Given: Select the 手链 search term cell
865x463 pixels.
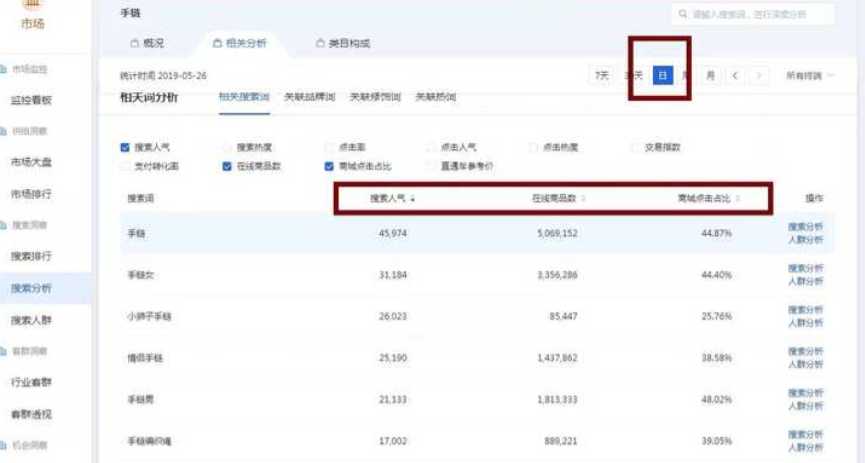Looking at the screenshot, I should point(137,233).
